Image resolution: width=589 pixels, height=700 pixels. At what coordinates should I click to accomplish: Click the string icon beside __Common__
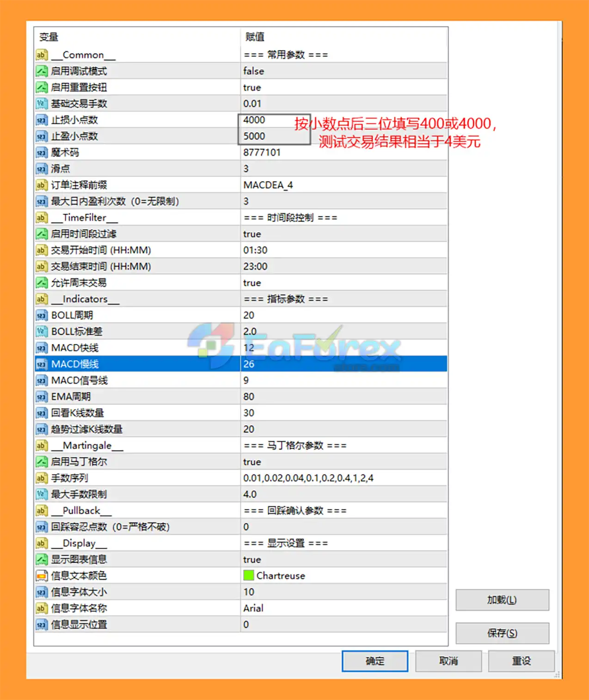(42, 55)
